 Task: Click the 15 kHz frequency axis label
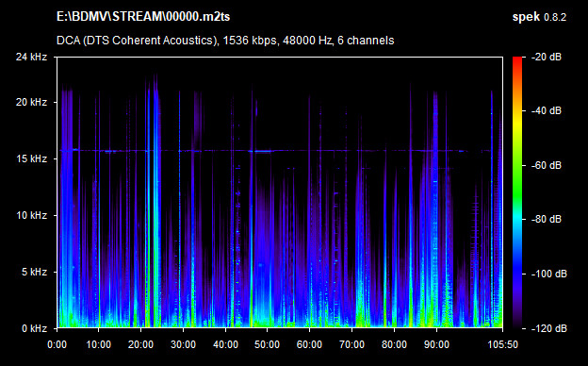(31, 158)
